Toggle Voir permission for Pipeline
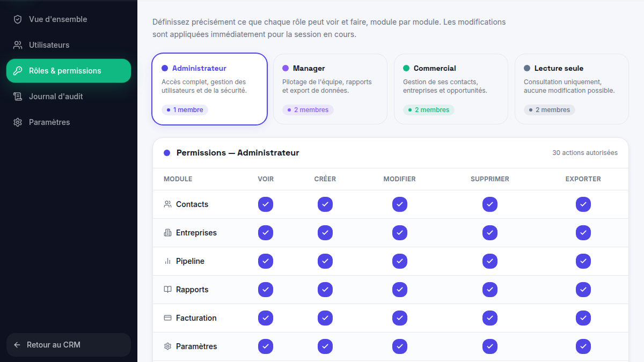Viewport: 644px width, 362px height. 266,261
